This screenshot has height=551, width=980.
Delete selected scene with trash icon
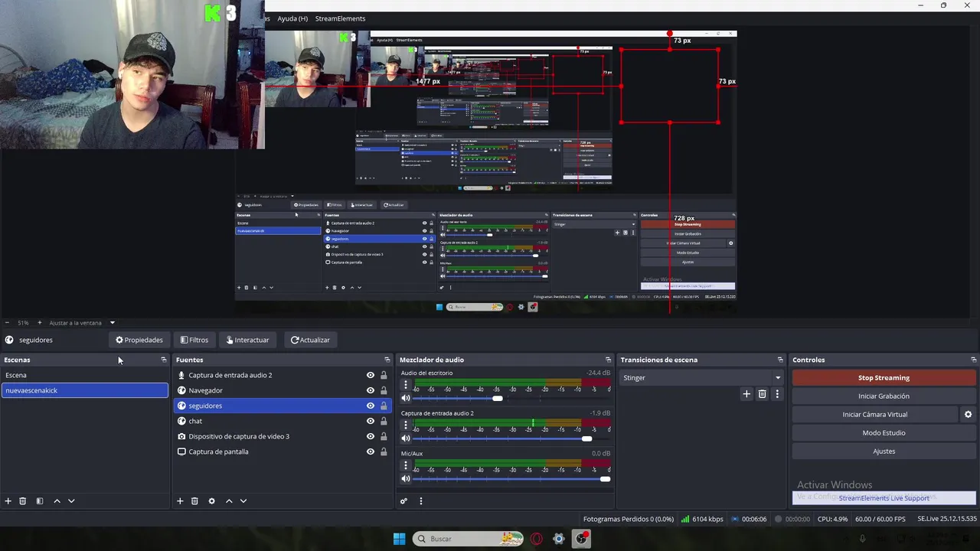coord(23,501)
